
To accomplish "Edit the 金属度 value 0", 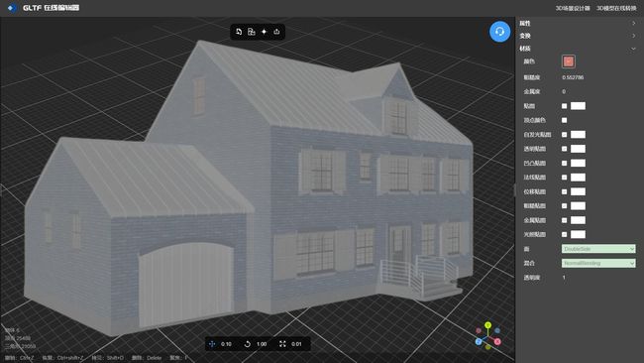I will point(564,91).
